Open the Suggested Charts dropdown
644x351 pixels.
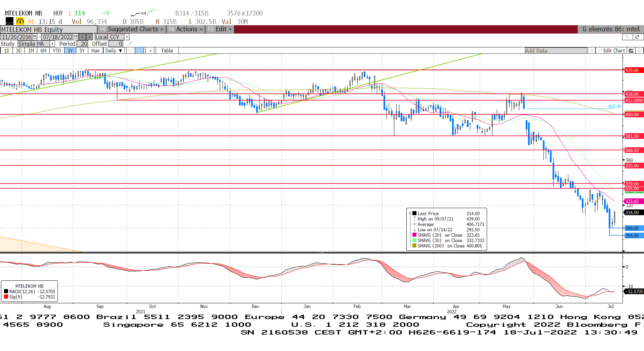[132, 29]
